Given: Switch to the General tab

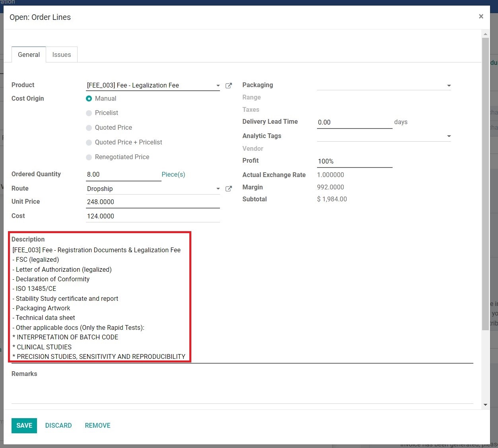Looking at the screenshot, I should 29,55.
